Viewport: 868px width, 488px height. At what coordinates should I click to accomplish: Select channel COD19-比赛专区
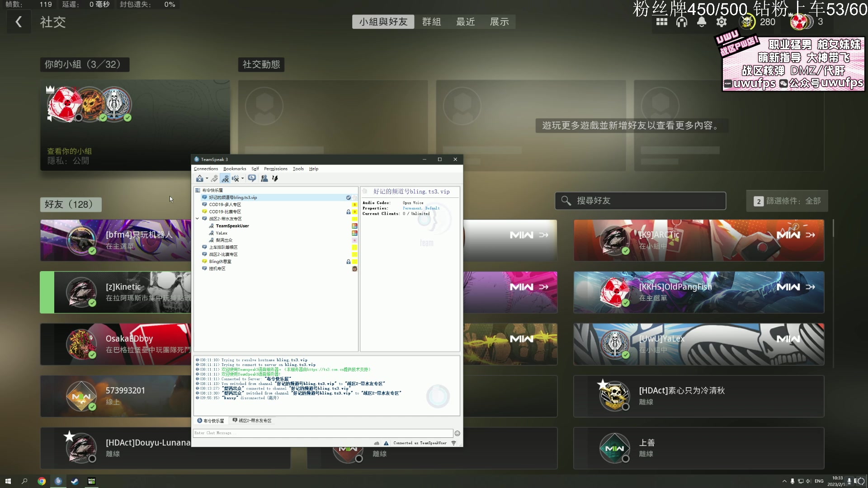coord(225,212)
